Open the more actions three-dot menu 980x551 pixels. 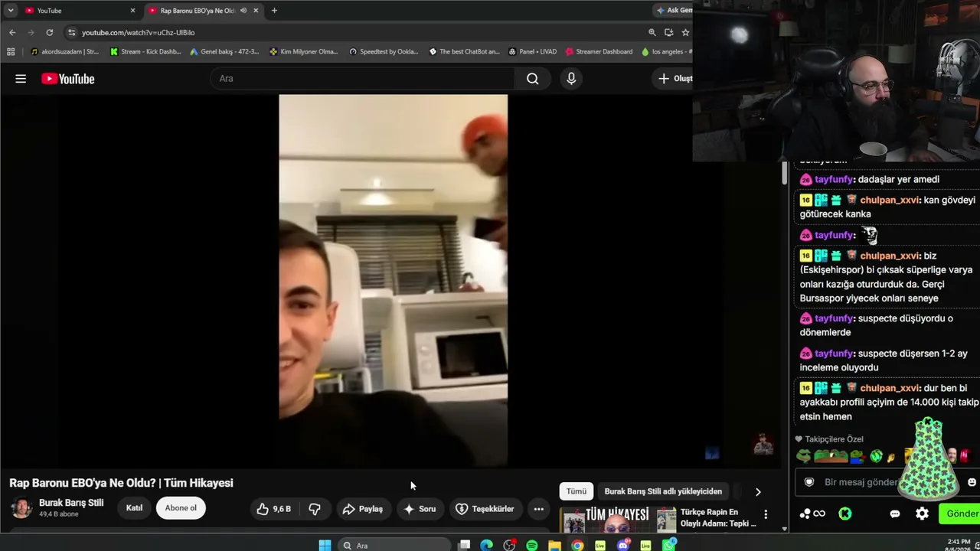(x=539, y=509)
